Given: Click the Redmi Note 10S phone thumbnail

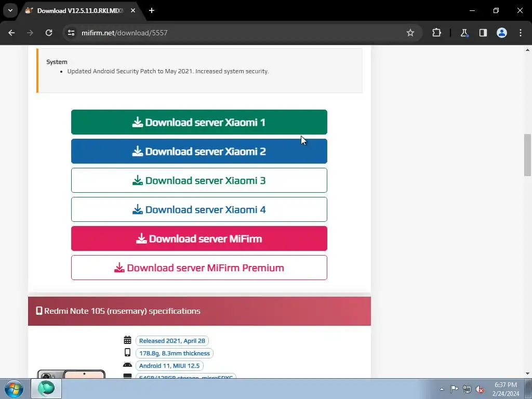Looking at the screenshot, I should tap(71, 374).
